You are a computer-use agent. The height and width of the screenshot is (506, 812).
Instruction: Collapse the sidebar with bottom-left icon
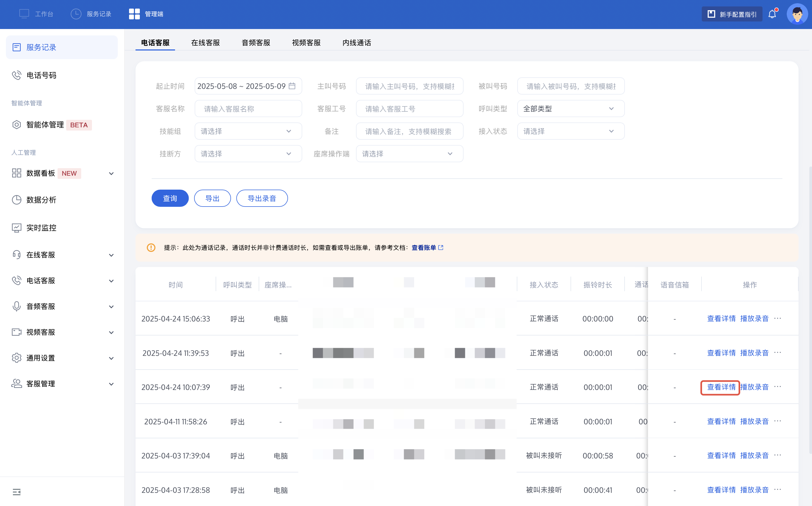pos(16,491)
